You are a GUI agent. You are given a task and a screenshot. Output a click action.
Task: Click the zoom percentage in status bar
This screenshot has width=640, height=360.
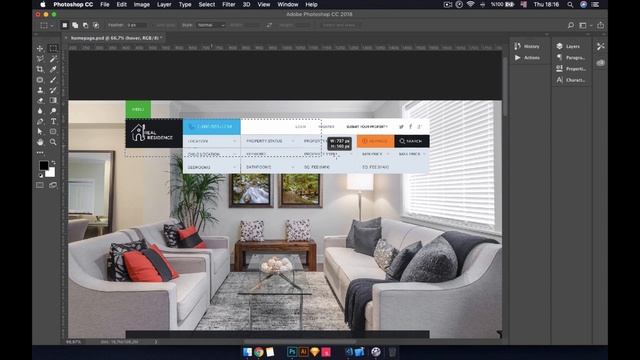[x=73, y=342]
